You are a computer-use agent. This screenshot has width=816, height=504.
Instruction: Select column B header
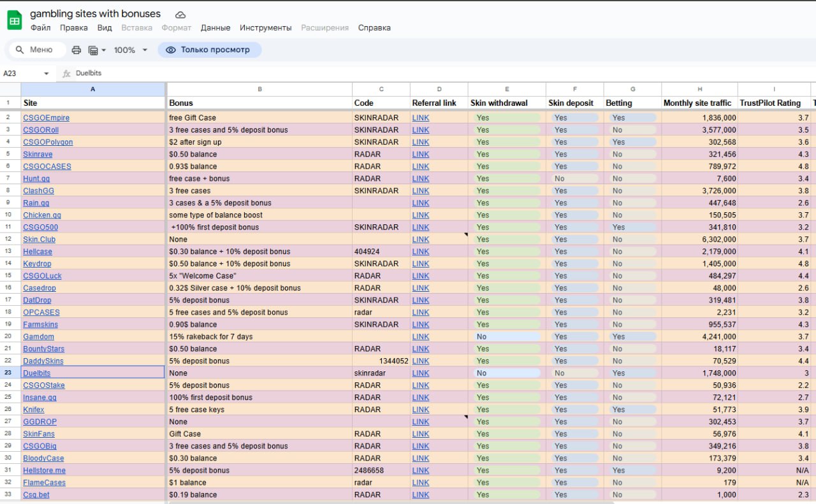pyautogui.click(x=259, y=89)
